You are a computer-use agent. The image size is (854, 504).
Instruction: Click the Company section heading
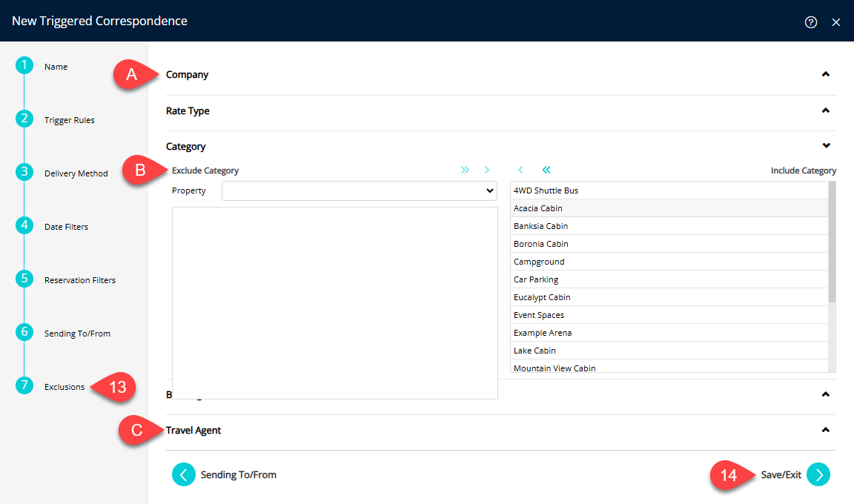click(x=187, y=75)
